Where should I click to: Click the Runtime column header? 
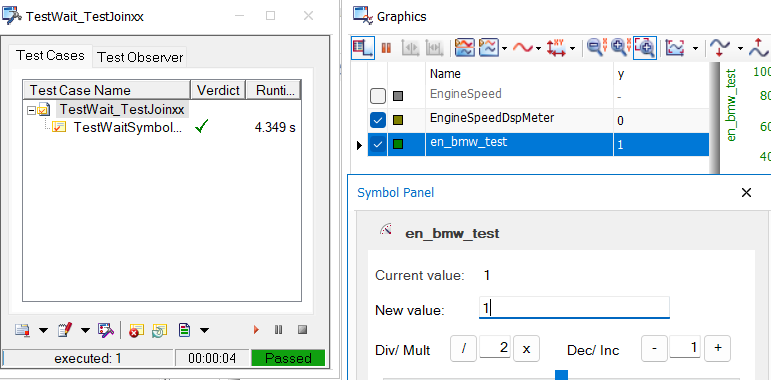click(x=273, y=90)
